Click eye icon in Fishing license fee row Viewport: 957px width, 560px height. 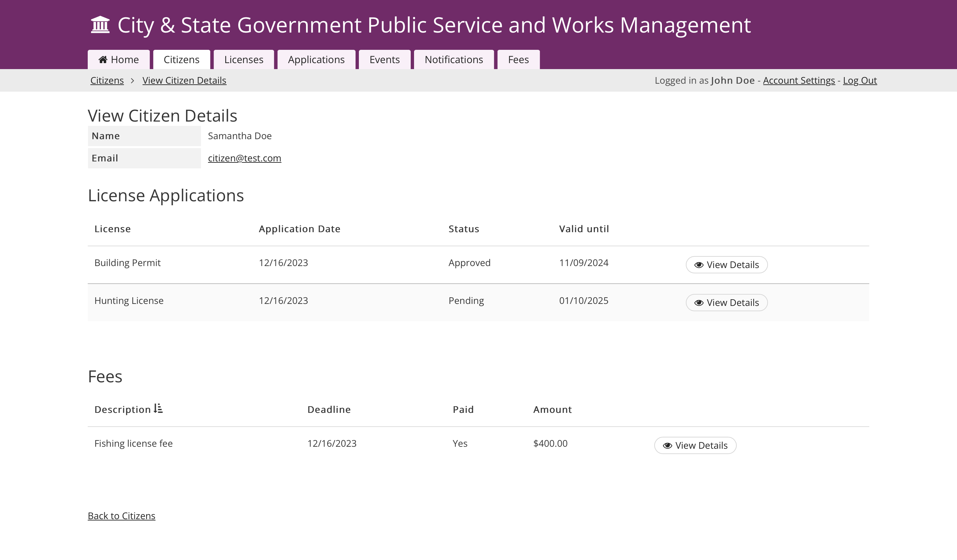(x=667, y=446)
